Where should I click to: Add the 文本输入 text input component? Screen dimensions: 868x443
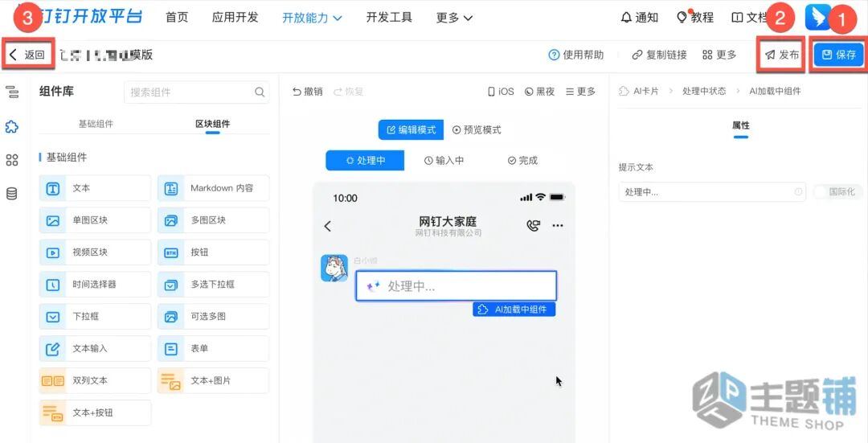point(95,349)
